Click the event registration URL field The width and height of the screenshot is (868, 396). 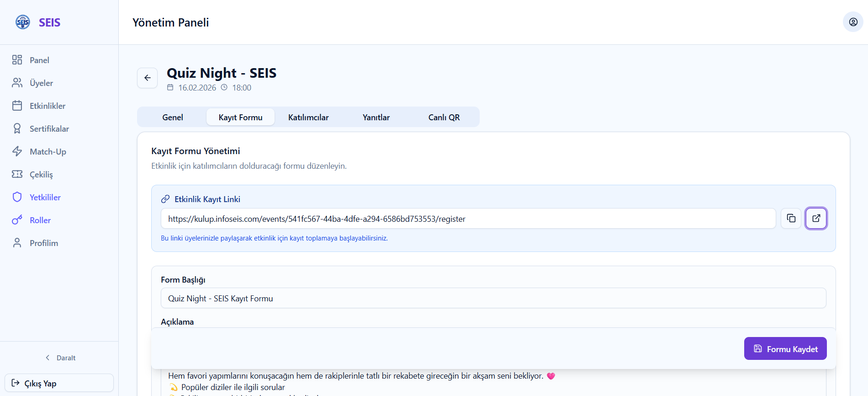pos(468,219)
